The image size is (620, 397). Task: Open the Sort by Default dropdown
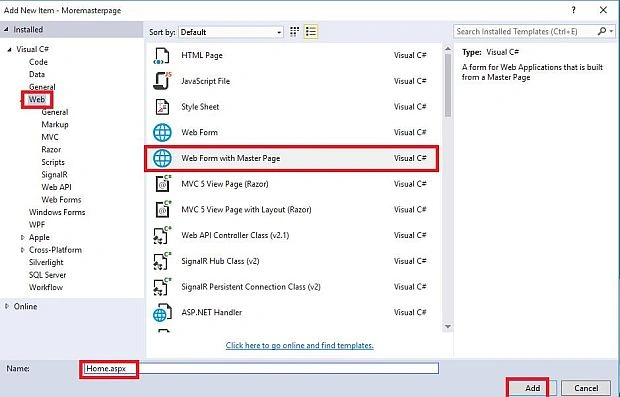pyautogui.click(x=231, y=32)
